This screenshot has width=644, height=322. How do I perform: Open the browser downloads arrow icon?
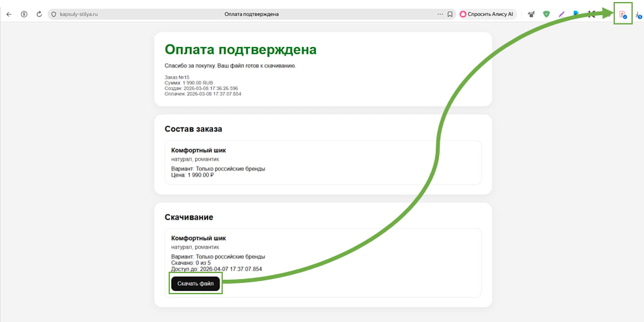click(x=638, y=15)
